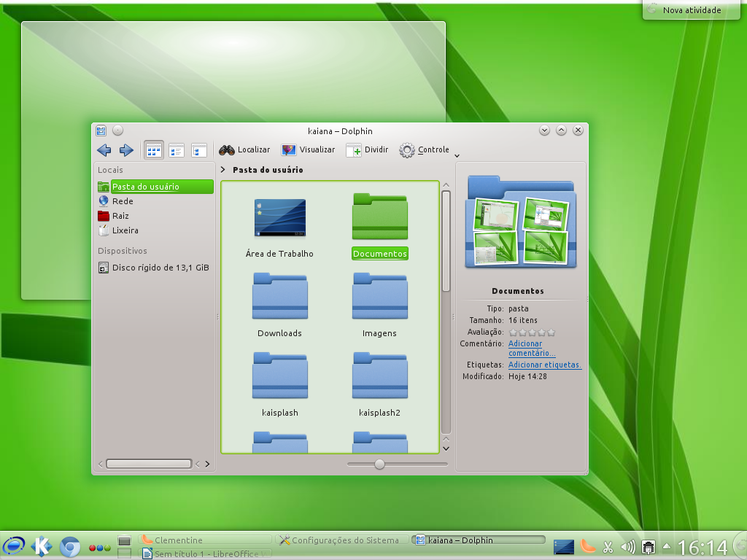This screenshot has height=560, width=747.
Task: Click Locais panel scroll left arrow
Action: coord(101,464)
